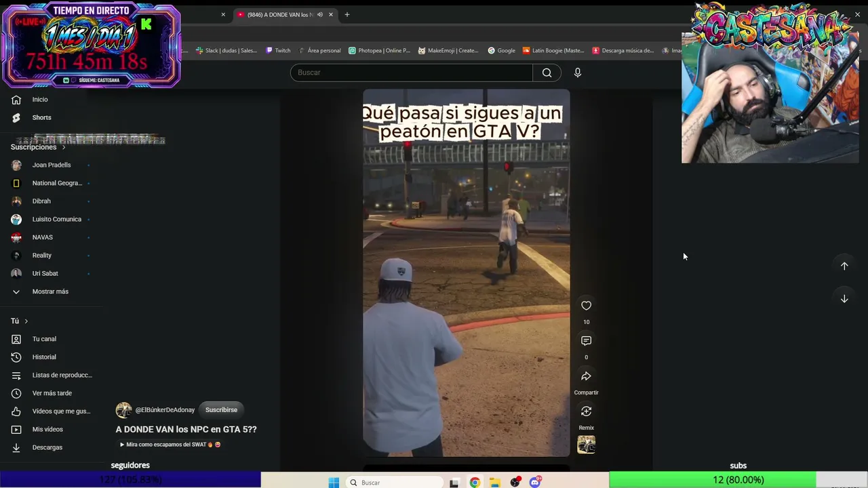Expand the Suscripciones section chevron
Viewport: 868px width, 488px height.
pyautogui.click(x=64, y=147)
